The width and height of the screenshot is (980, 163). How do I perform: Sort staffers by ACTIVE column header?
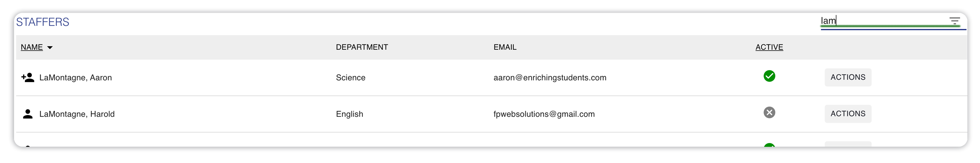click(x=769, y=47)
